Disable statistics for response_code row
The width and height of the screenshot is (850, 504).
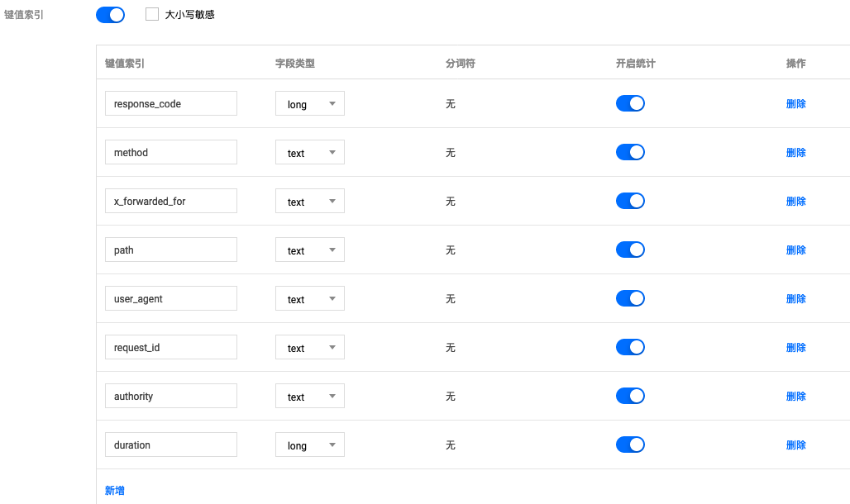tap(630, 103)
